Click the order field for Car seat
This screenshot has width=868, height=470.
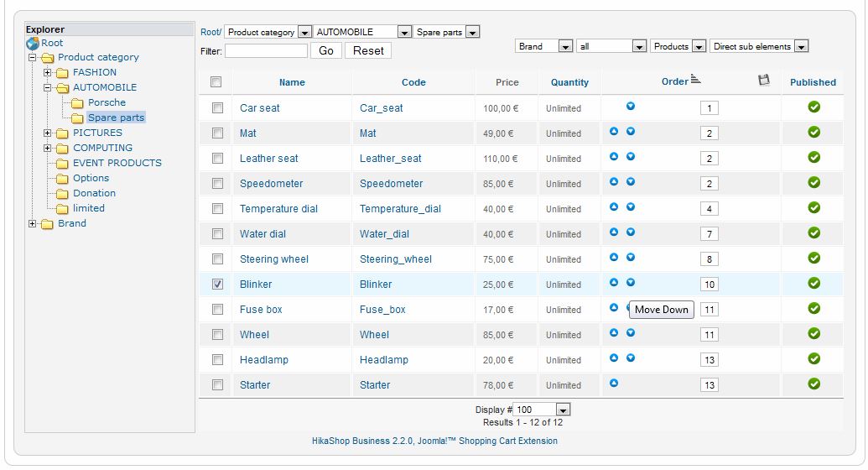[x=709, y=108]
